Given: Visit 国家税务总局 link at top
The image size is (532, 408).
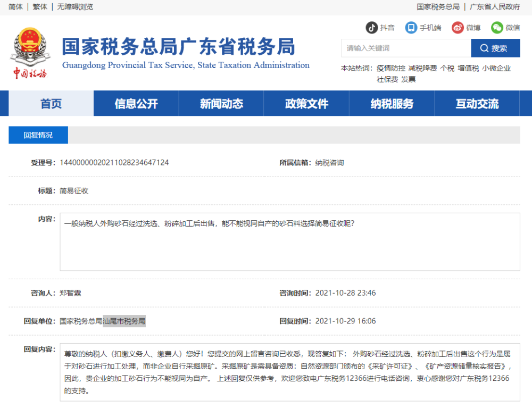Looking at the screenshot, I should 438,7.
